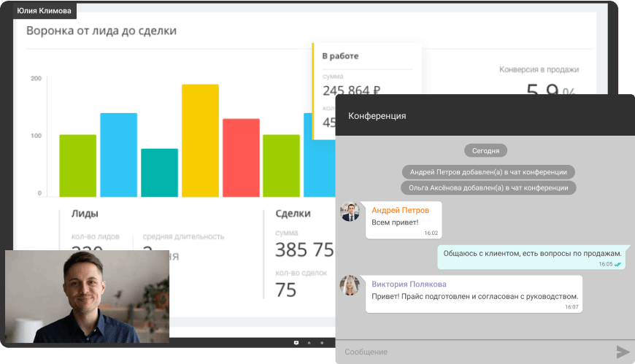The height and width of the screenshot is (364, 635).
Task: Click the Виктория Полякова sender name
Action: [x=409, y=284]
